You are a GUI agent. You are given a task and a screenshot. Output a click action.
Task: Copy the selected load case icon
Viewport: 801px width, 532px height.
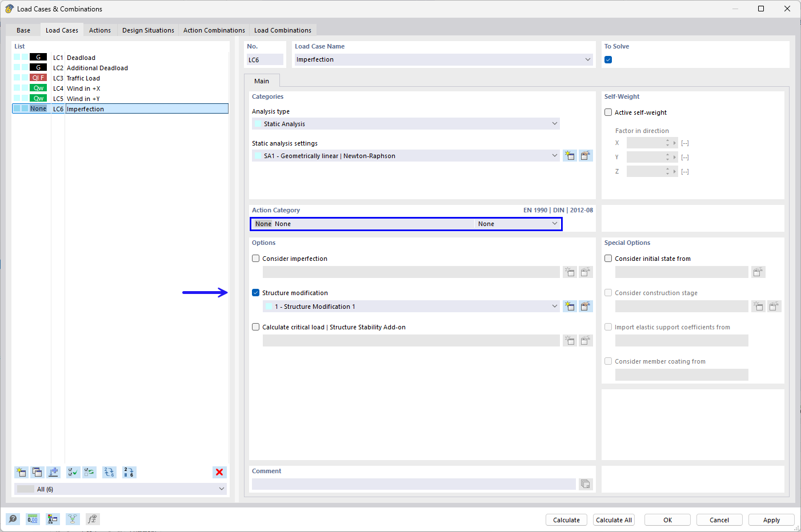pyautogui.click(x=37, y=472)
